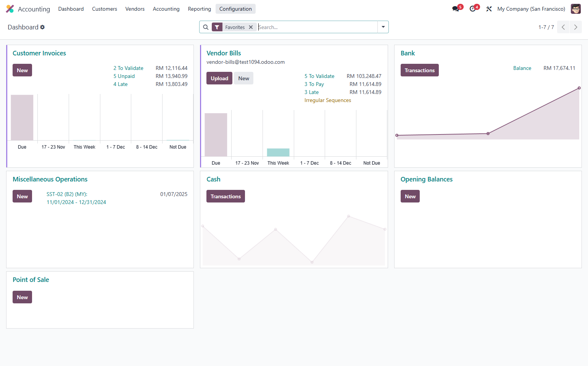Toggle the search options dropdown arrow
This screenshot has width=588, height=366.
point(383,27)
